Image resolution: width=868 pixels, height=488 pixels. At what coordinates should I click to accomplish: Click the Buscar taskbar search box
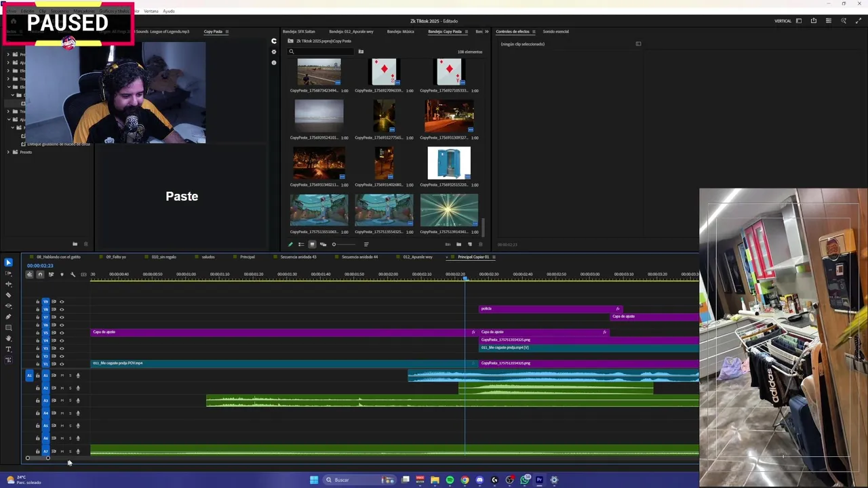coord(359,480)
